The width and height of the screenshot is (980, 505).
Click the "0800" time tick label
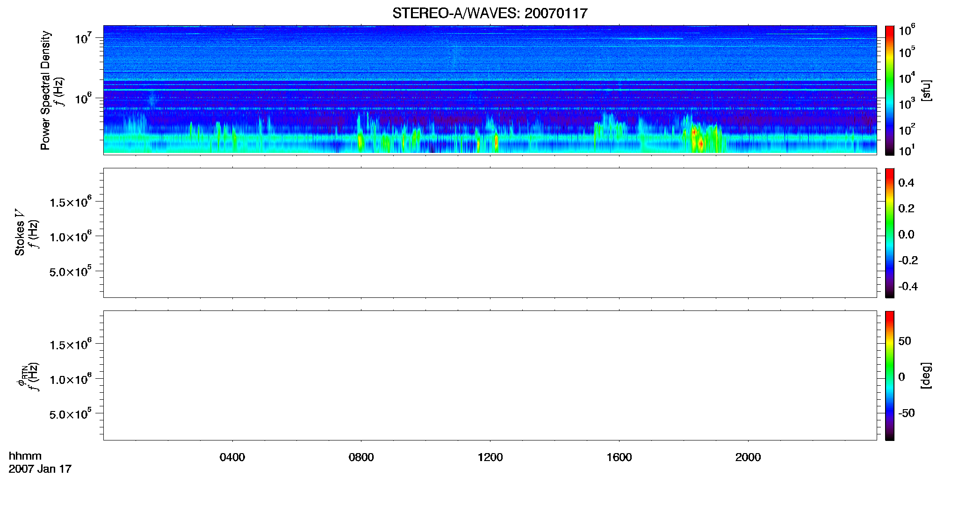[x=361, y=457]
